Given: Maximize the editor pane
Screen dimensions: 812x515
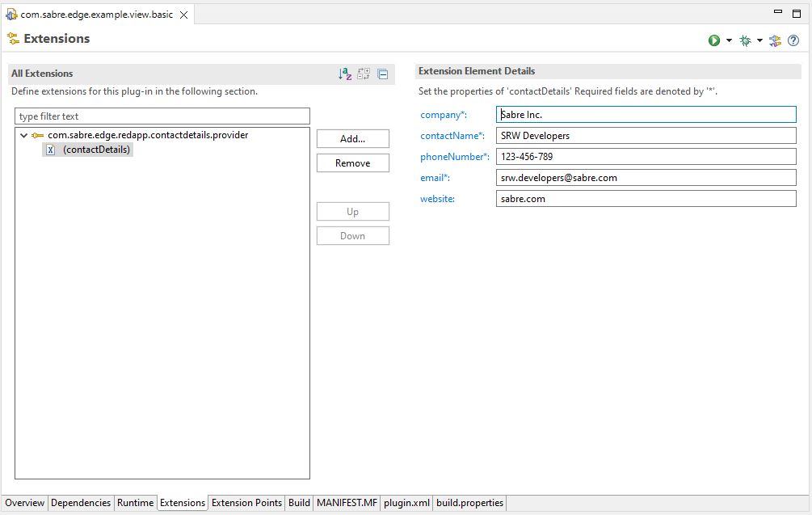Looking at the screenshot, I should pyautogui.click(x=797, y=14).
